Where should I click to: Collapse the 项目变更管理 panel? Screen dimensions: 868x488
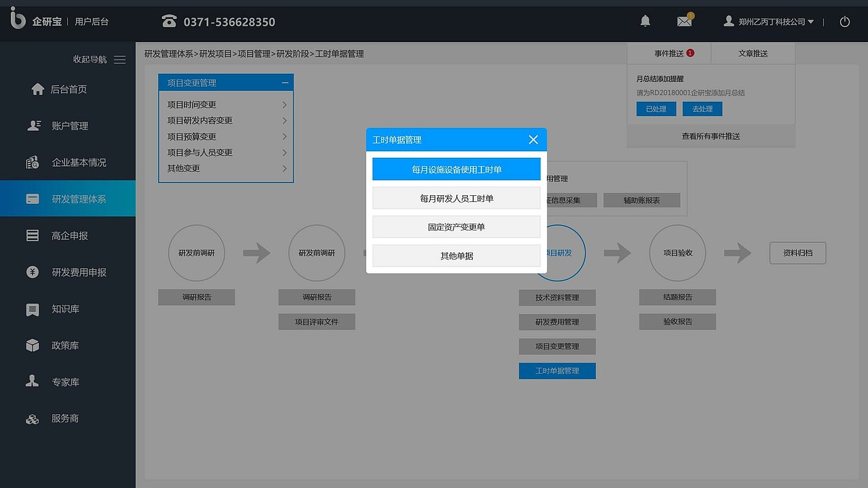[x=285, y=83]
